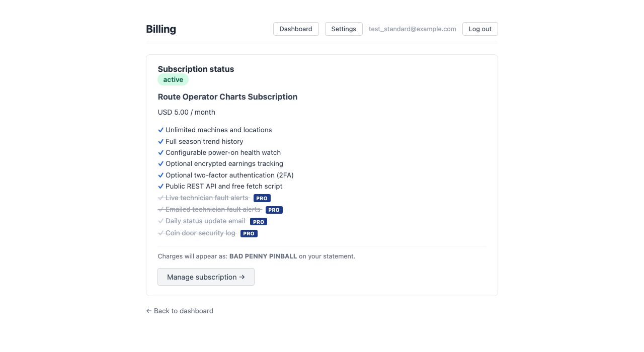644x352 pixels.
Task: Click the Subscription status heading
Action: tap(196, 69)
